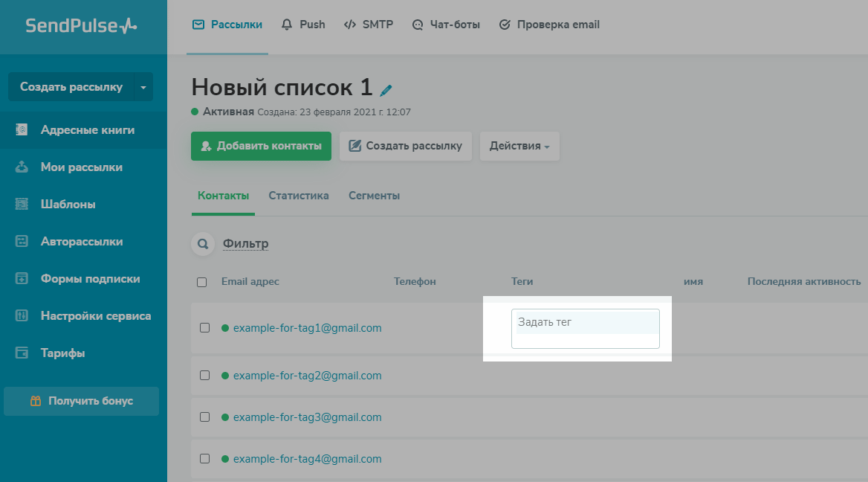Click the Subscription forms sidebar icon
The image size is (868, 482).
[22, 278]
